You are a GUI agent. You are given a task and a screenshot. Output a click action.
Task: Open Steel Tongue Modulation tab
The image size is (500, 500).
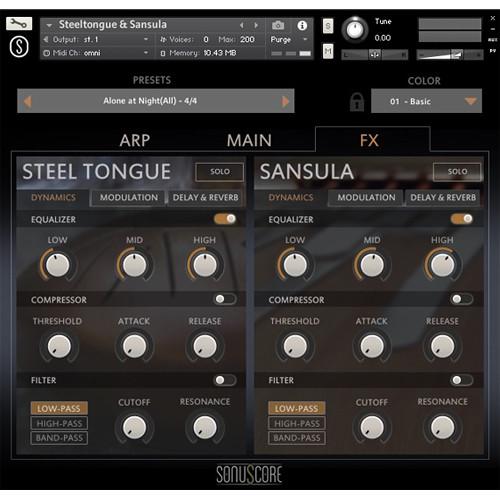point(129,198)
